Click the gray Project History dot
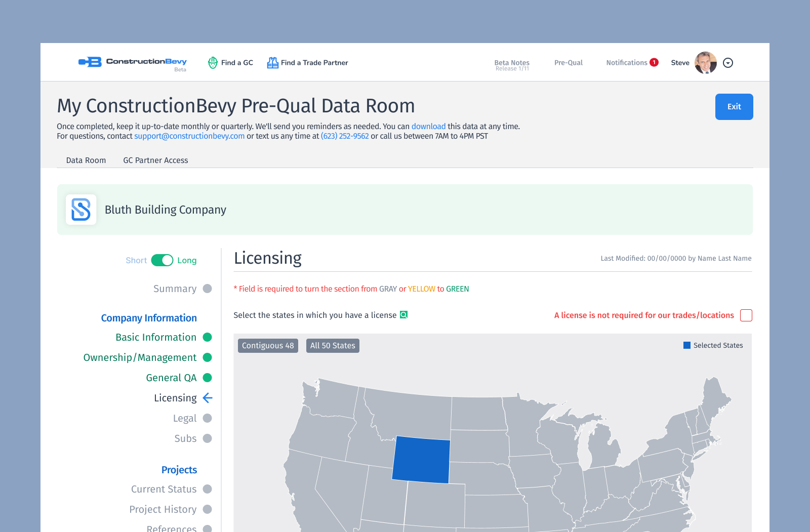This screenshot has height=532, width=810. [207, 509]
